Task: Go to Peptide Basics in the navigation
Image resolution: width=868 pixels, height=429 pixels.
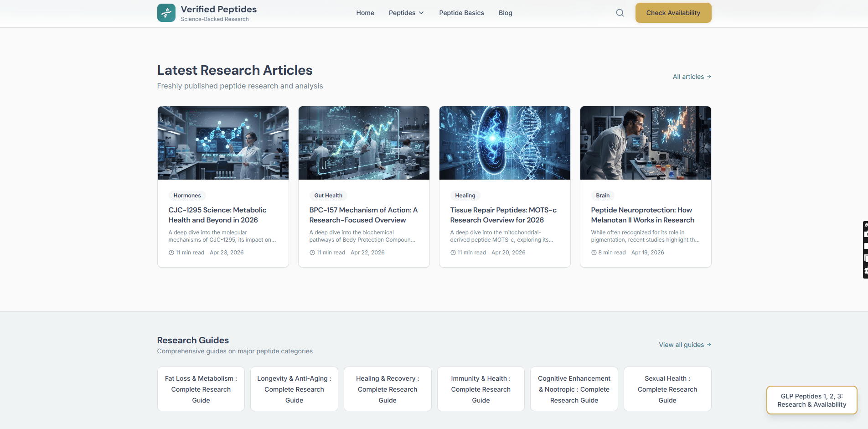Action: coord(461,13)
